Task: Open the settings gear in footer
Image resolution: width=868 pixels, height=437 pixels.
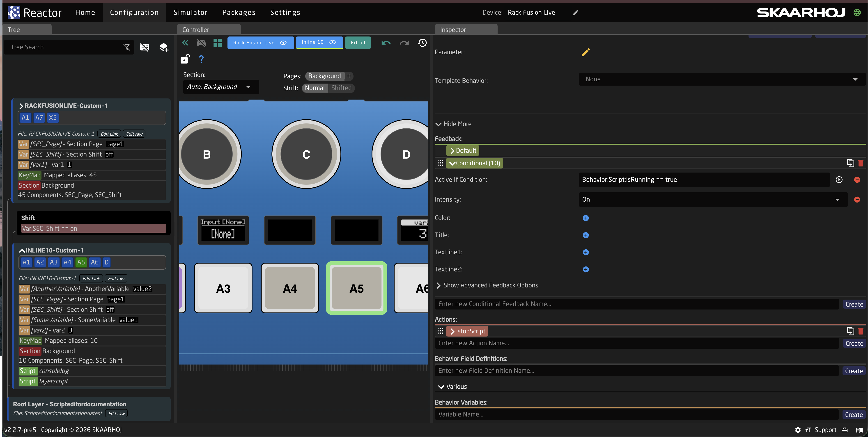Action: [x=798, y=430]
